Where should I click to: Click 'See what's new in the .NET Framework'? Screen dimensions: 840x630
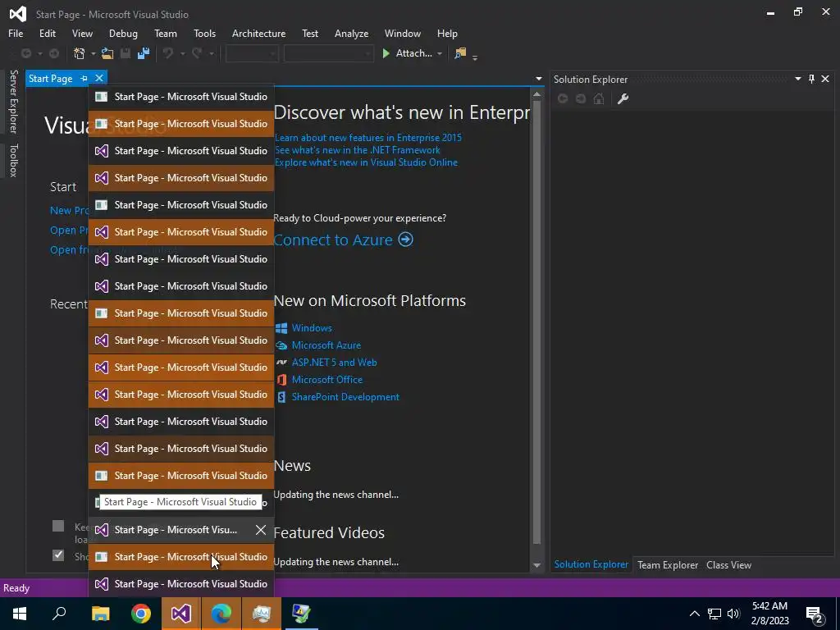click(358, 150)
